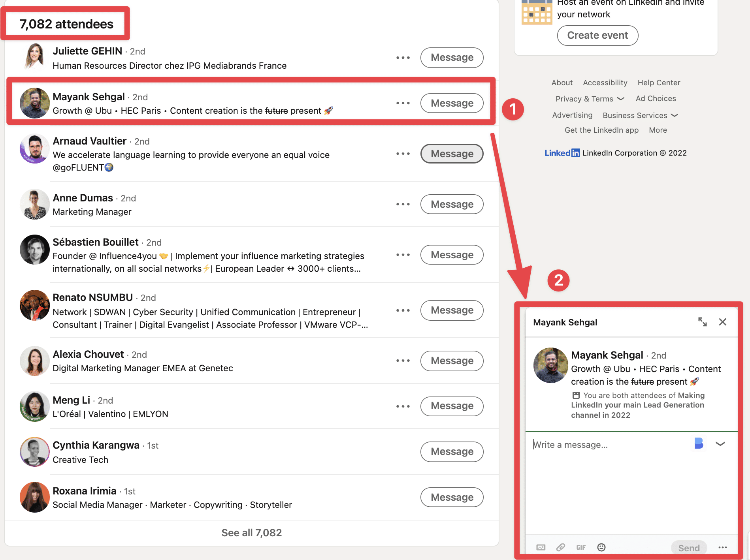
Task: Click the name Cynthia Karangwa
Action: 96,445
